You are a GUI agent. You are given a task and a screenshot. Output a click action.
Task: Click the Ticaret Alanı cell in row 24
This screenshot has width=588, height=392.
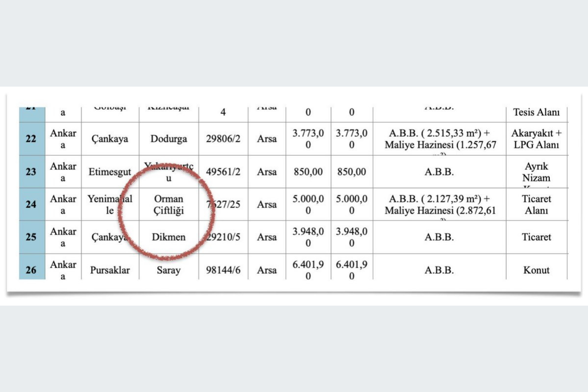coord(536,205)
